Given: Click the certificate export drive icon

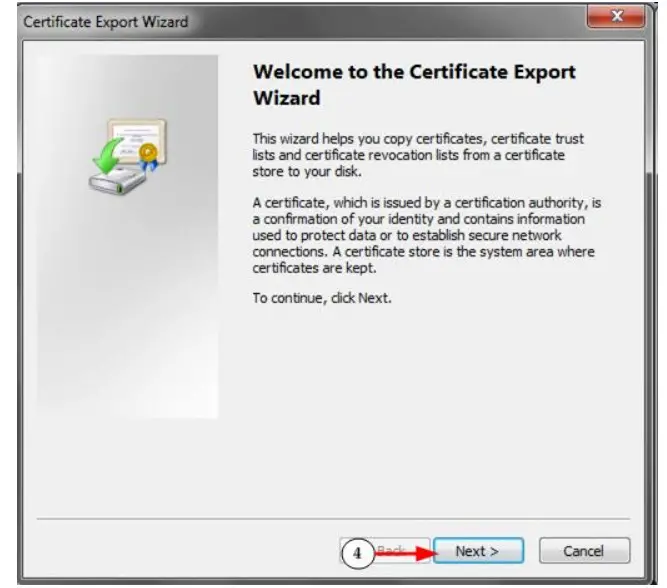Looking at the screenshot, I should 128,157.
